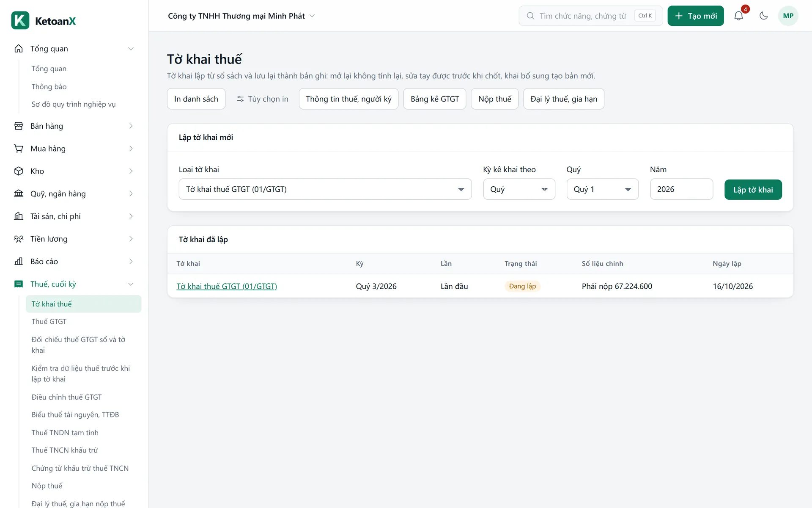Click the Tạo mới button
Viewport: 812px width, 508px height.
696,16
